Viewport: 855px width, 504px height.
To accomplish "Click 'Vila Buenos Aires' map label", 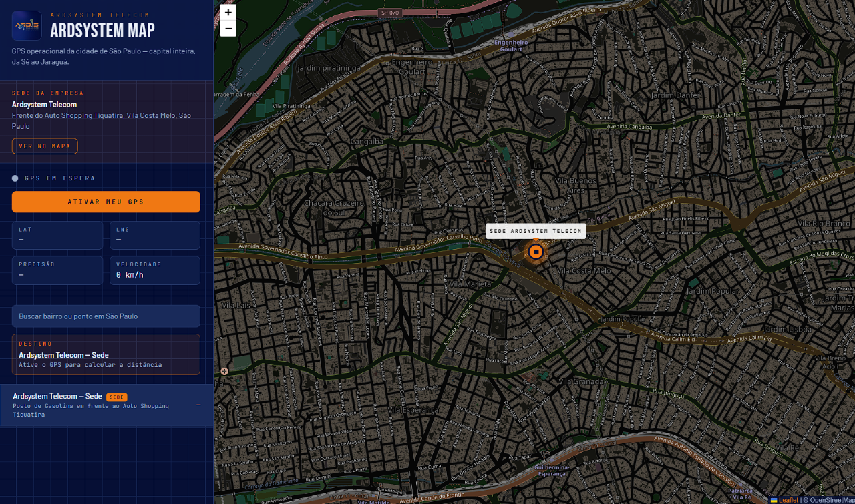I will 575,186.
